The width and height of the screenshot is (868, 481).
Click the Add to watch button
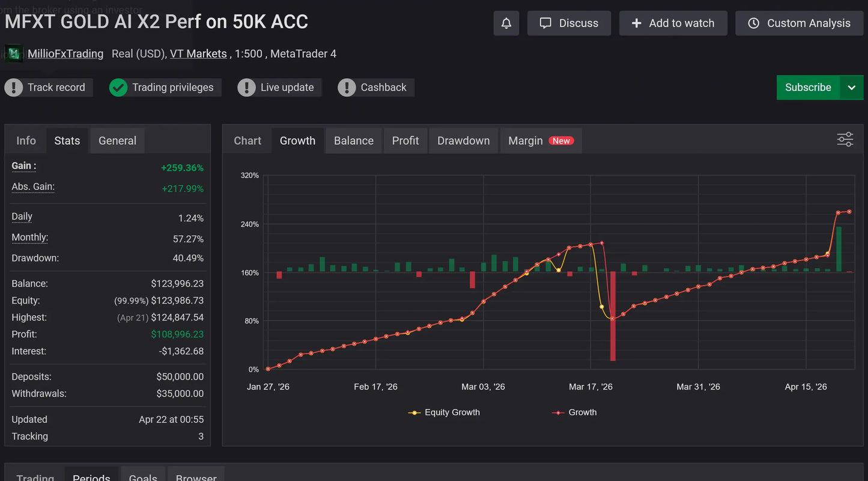673,23
